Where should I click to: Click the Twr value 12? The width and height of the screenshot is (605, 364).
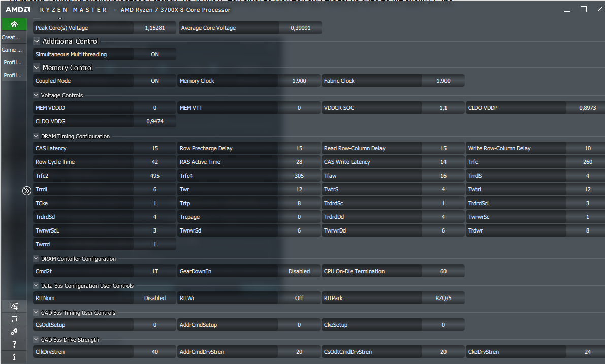click(299, 189)
